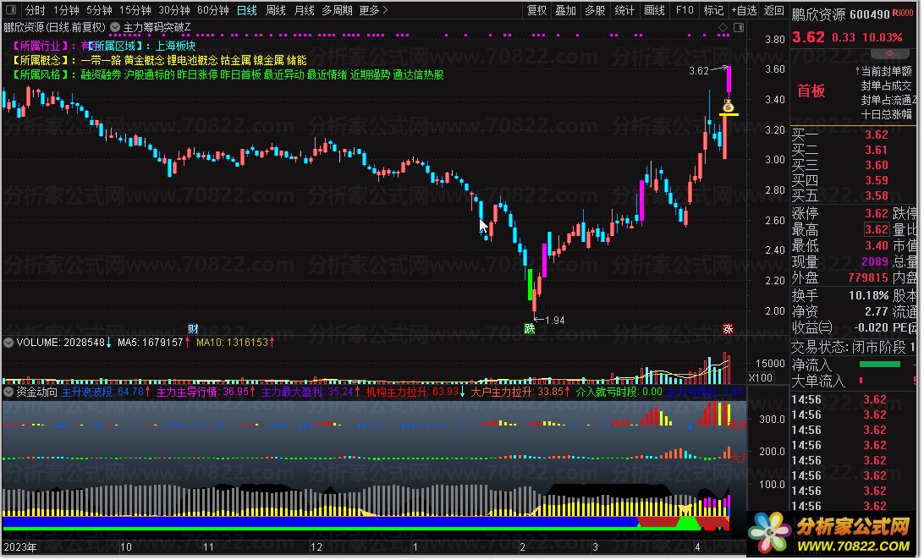Open 画线 drawing tools

coord(655,10)
